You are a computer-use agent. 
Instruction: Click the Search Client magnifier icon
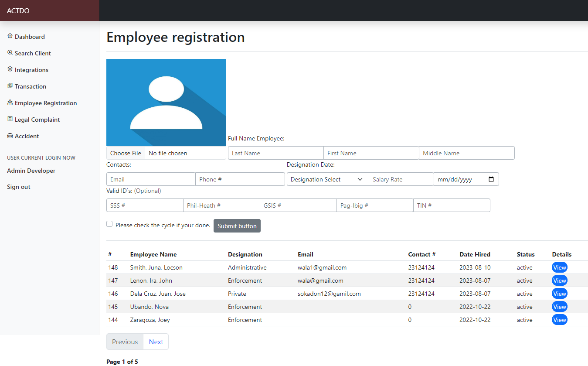pyautogui.click(x=10, y=53)
